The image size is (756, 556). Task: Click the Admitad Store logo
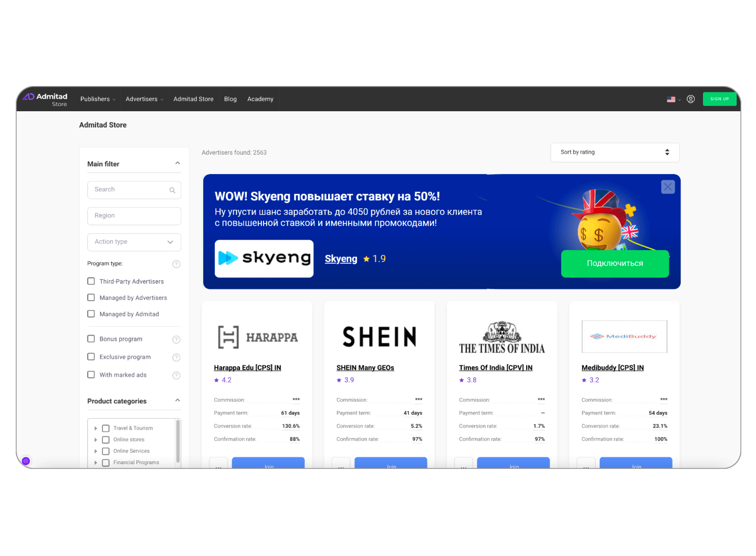click(x=45, y=99)
